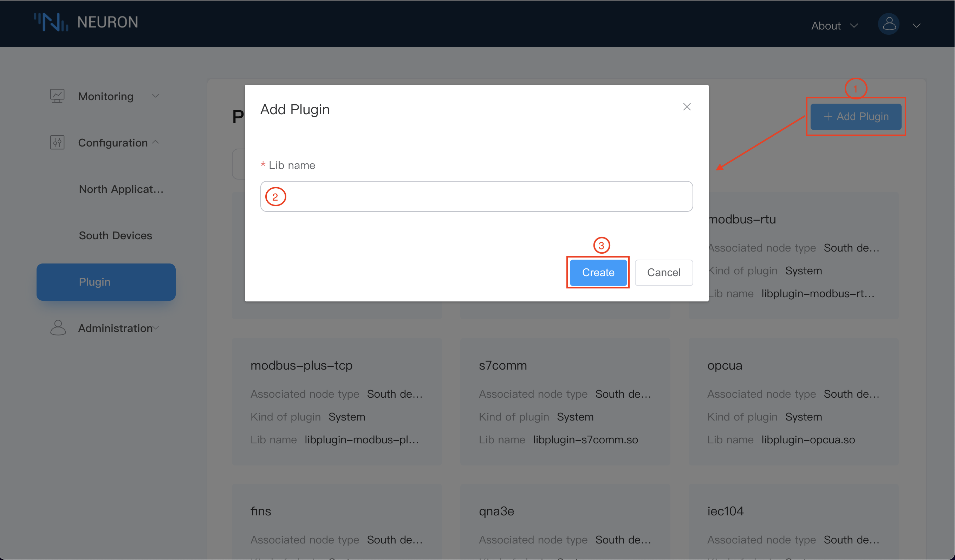
Task: Collapse the Configuration menu chevron
Action: pos(155,142)
